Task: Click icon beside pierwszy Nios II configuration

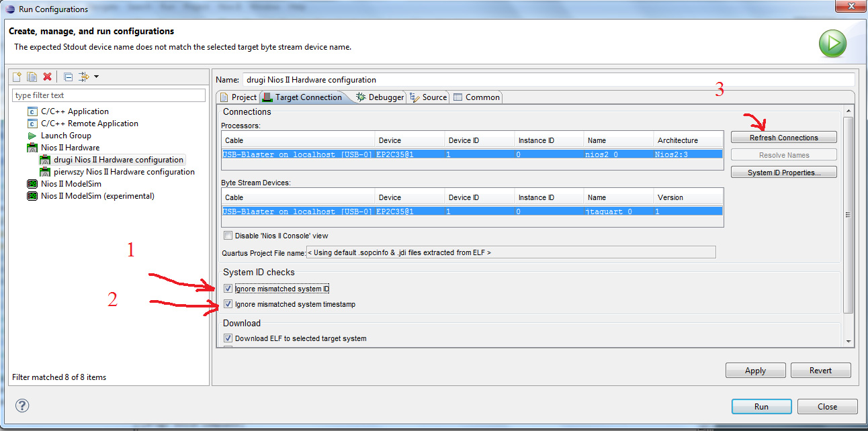Action: [45, 172]
